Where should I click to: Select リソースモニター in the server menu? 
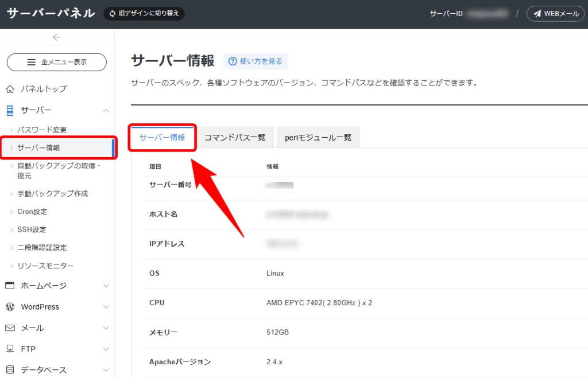45,266
